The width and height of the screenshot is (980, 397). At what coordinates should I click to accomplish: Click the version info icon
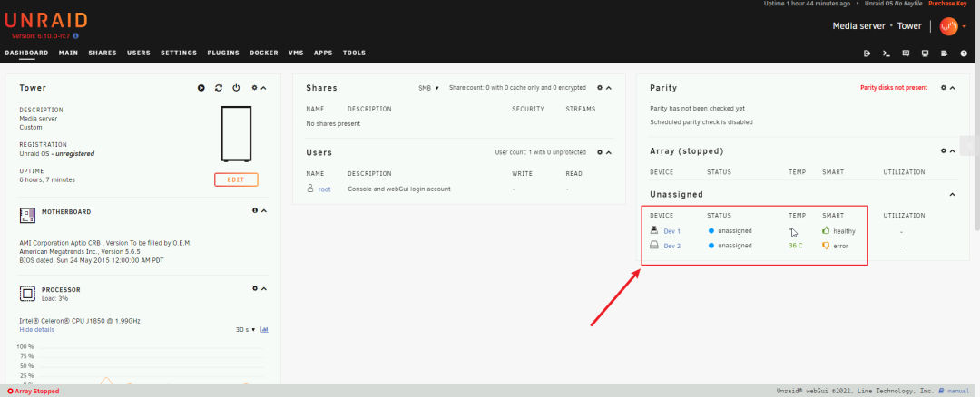(75, 36)
